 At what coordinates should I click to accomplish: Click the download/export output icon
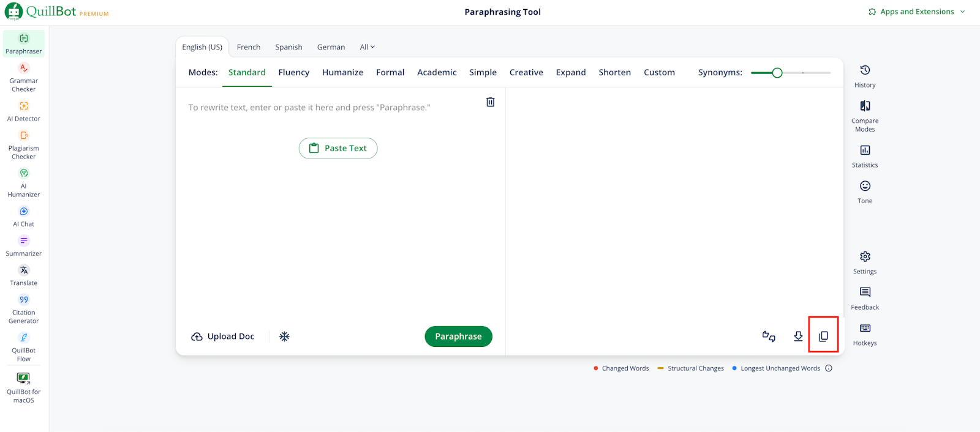798,336
